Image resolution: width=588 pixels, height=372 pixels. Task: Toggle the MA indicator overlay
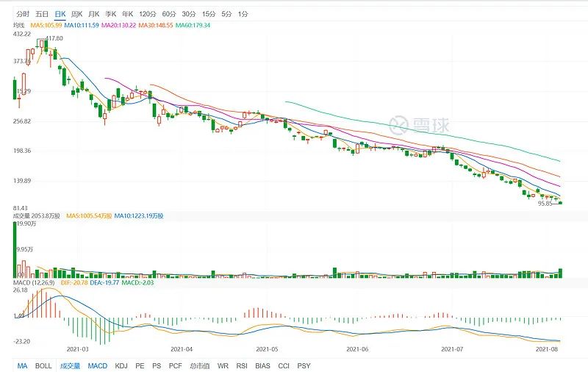[22, 365]
